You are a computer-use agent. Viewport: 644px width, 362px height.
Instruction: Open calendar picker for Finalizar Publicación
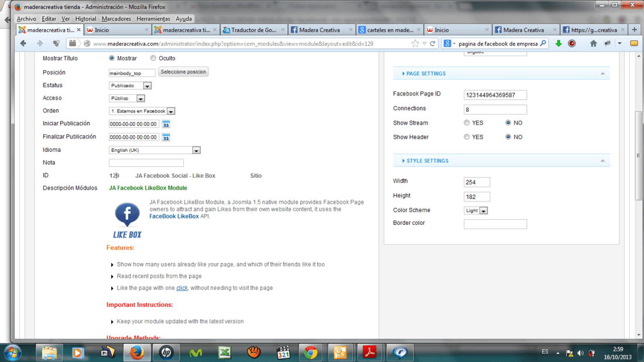[x=166, y=137]
